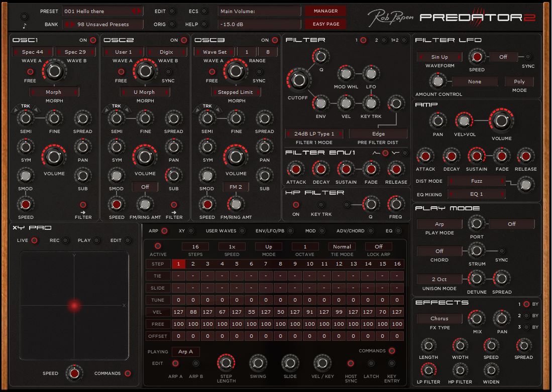
Task: Click the Effects LP Filter knob
Action: point(428,370)
